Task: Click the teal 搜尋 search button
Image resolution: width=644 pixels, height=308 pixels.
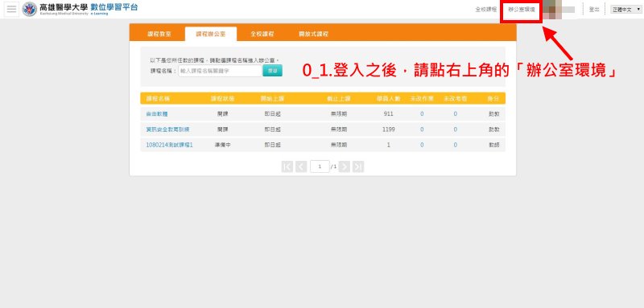Action: click(x=272, y=71)
